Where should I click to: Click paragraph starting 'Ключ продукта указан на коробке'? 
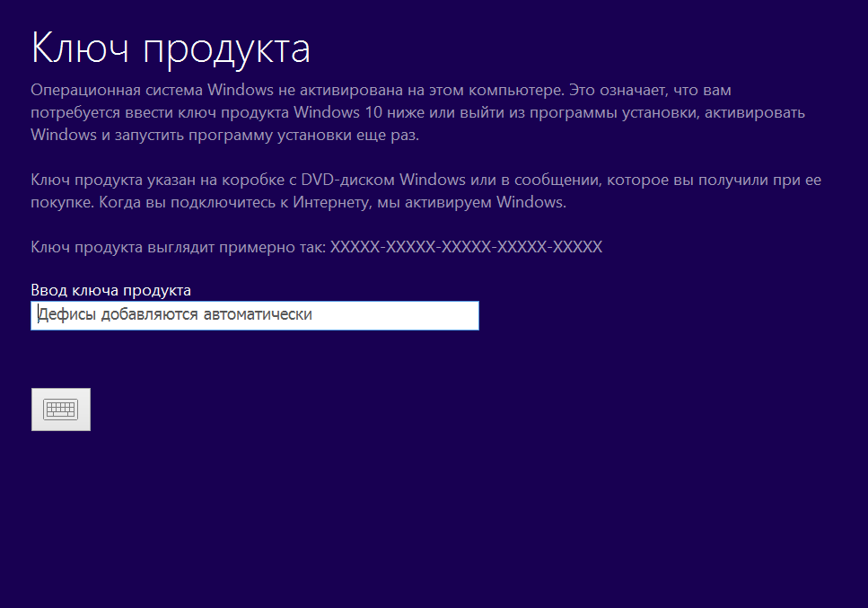pyautogui.click(x=425, y=191)
